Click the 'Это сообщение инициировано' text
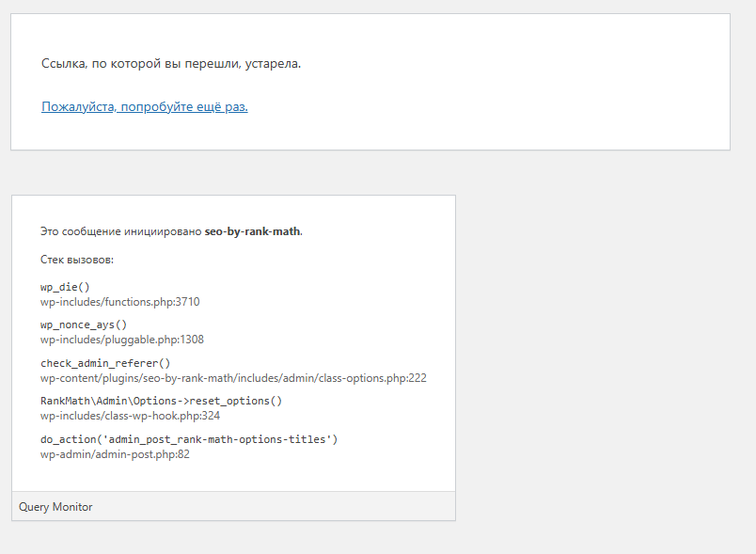This screenshot has height=554, width=756. (121, 231)
